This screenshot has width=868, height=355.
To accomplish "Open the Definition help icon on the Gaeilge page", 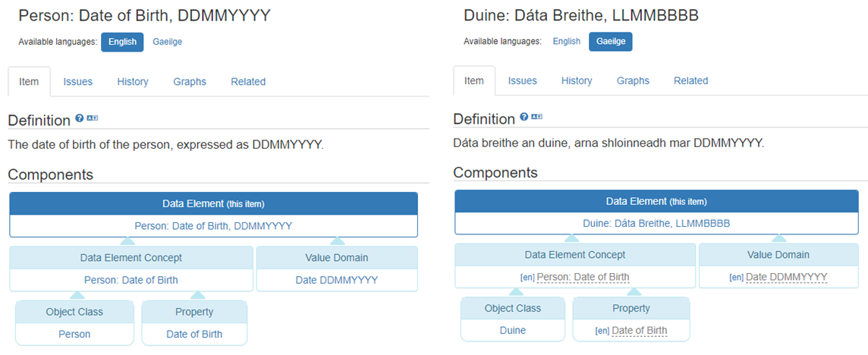I will pyautogui.click(x=524, y=117).
